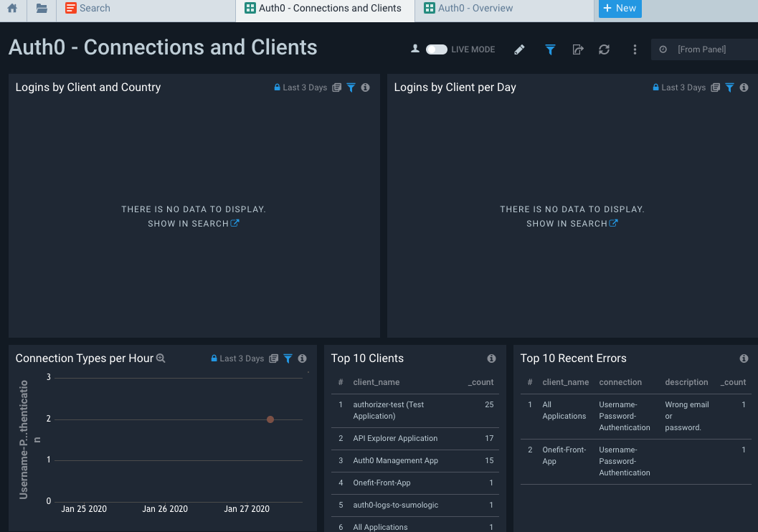Refresh the dashboard data
The width and height of the screenshot is (758, 532).
tap(604, 49)
